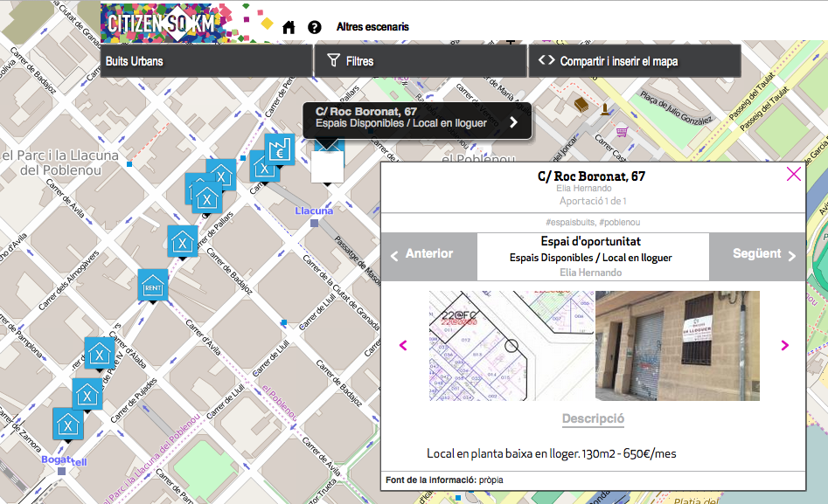
Task: Go to Següent contribution
Action: 757,257
